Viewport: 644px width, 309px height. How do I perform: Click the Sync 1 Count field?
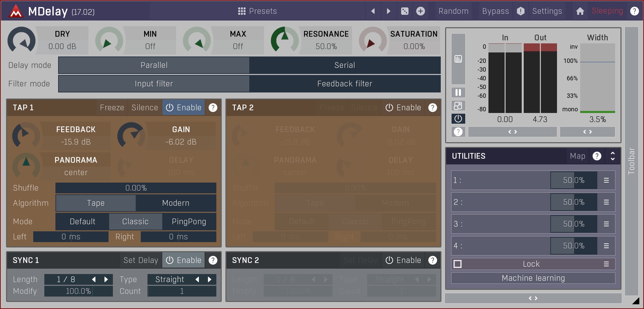182,291
